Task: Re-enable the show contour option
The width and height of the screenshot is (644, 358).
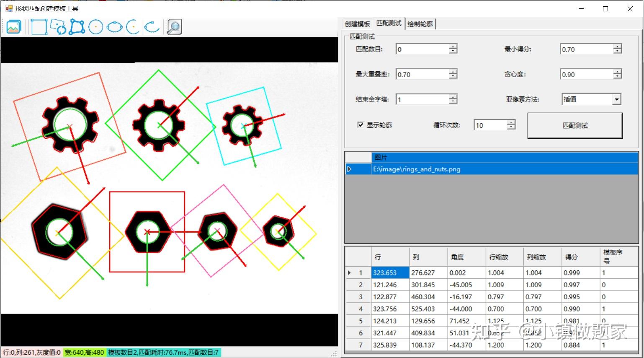Action: (x=361, y=125)
